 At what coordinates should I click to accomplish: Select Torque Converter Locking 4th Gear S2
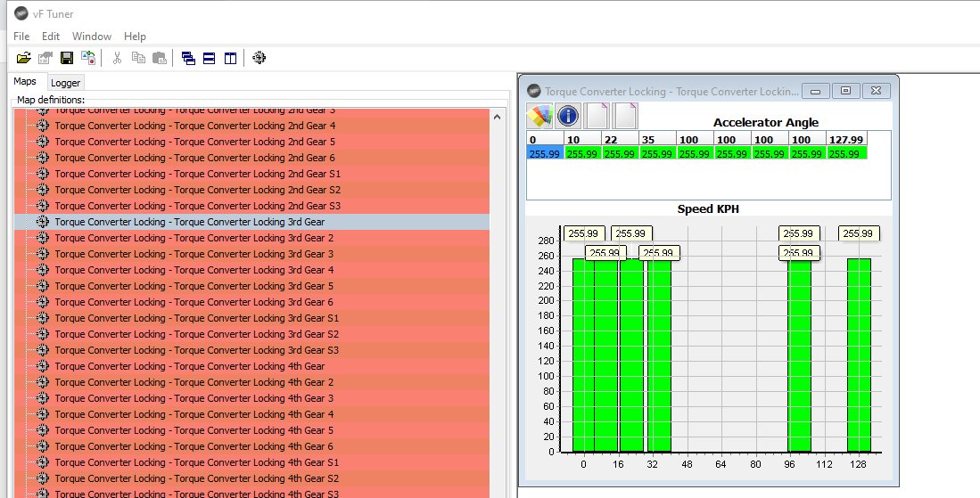pos(251,478)
